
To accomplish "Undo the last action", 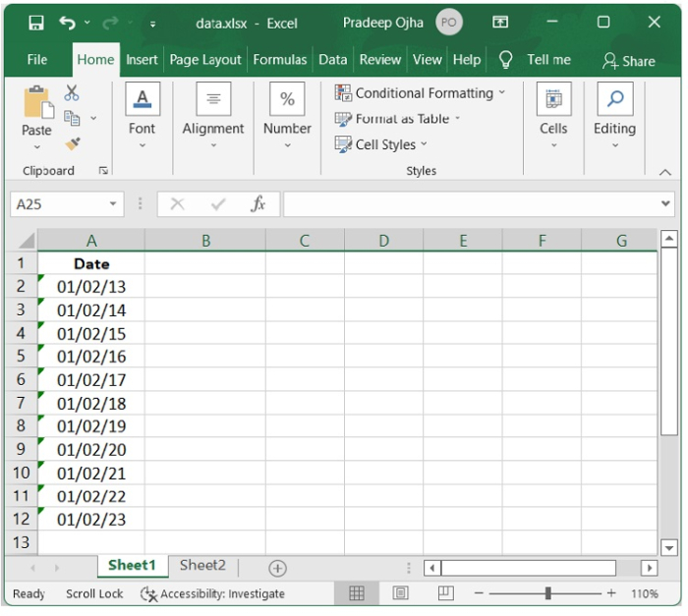I will point(68,23).
